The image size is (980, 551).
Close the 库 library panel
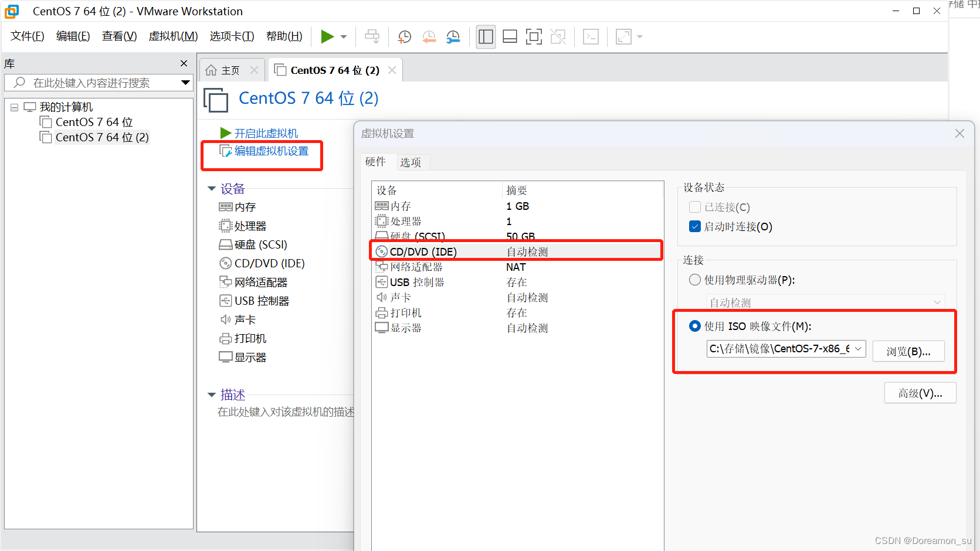point(184,63)
